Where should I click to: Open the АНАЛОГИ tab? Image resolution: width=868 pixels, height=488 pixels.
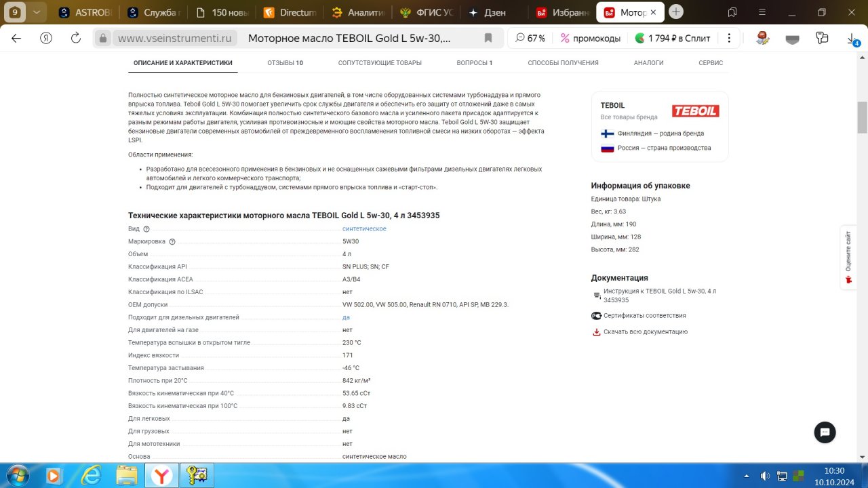coord(648,63)
